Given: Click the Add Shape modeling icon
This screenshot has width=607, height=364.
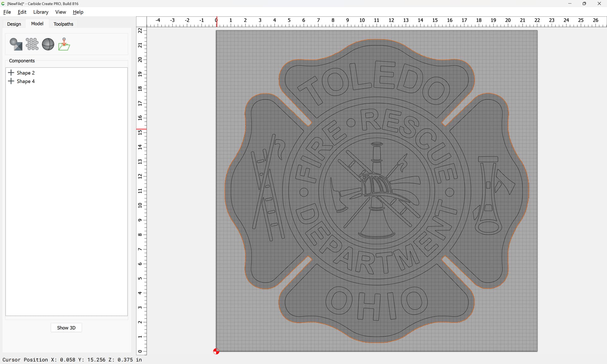Looking at the screenshot, I should [16, 44].
